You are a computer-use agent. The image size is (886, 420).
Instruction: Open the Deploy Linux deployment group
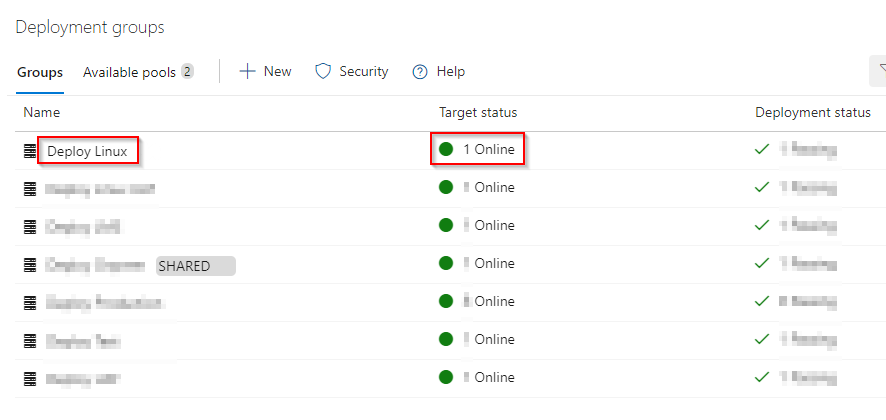click(88, 151)
